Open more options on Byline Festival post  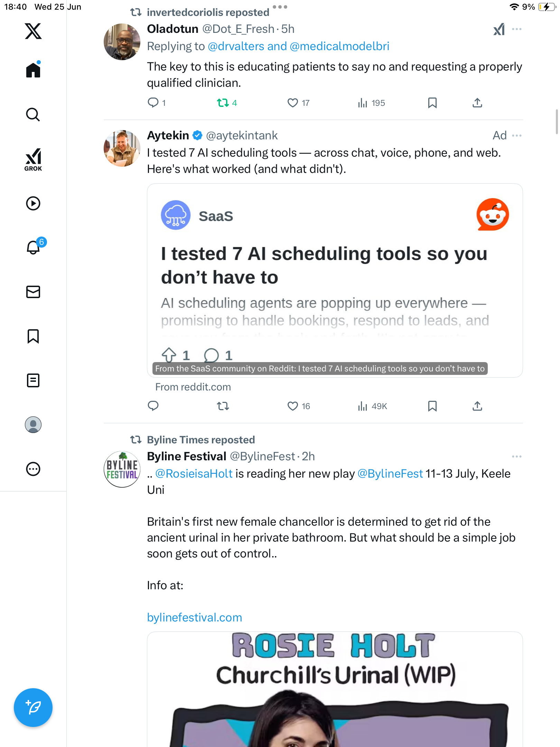pos(517,456)
